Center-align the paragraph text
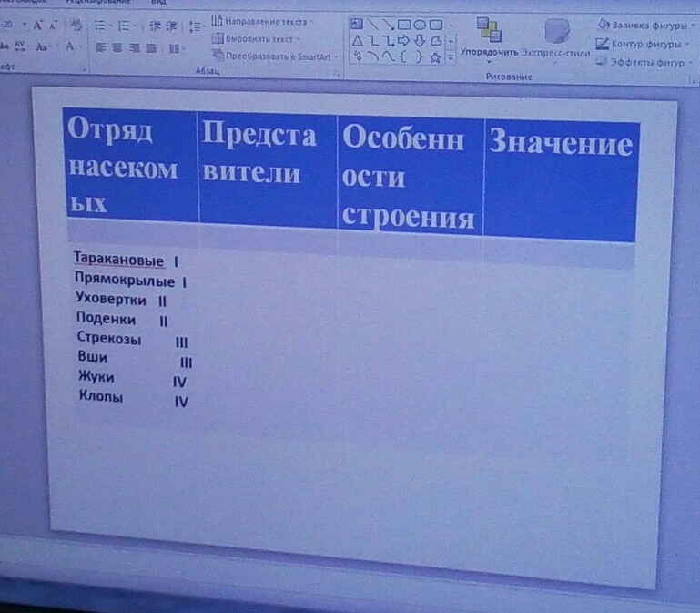The height and width of the screenshot is (613, 700). point(116,46)
